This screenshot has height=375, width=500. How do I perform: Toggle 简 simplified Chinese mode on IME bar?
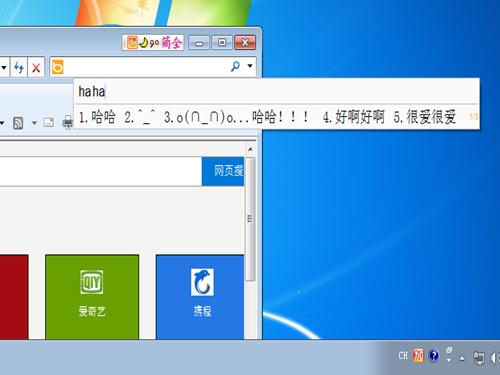click(x=166, y=43)
